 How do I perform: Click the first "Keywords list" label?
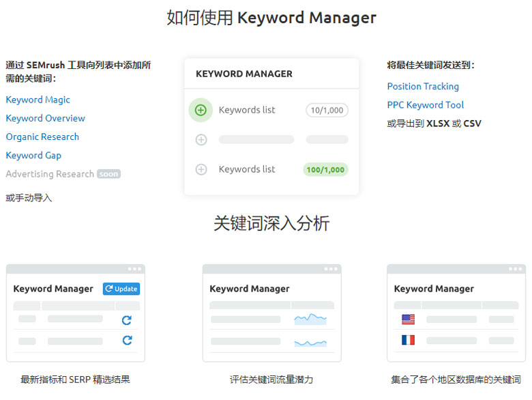247,110
